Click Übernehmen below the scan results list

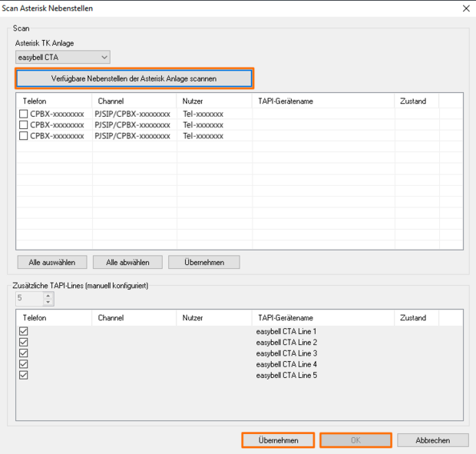(204, 262)
